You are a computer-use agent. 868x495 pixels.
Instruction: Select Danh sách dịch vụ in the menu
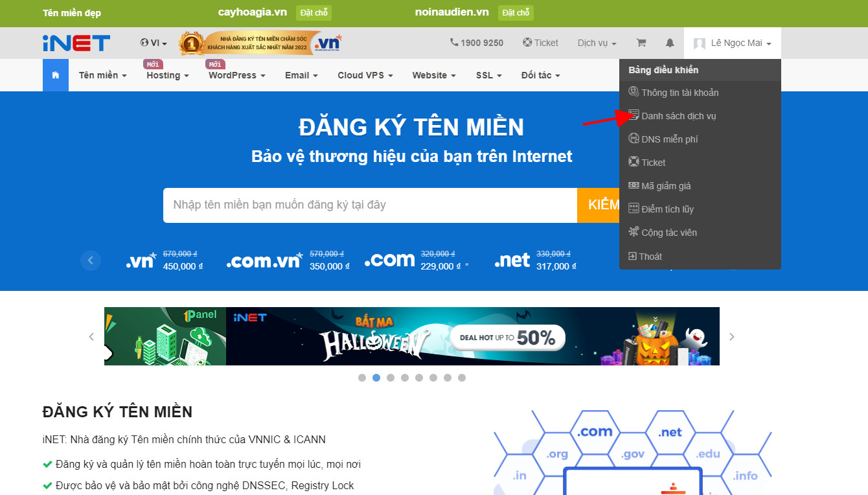(x=678, y=115)
